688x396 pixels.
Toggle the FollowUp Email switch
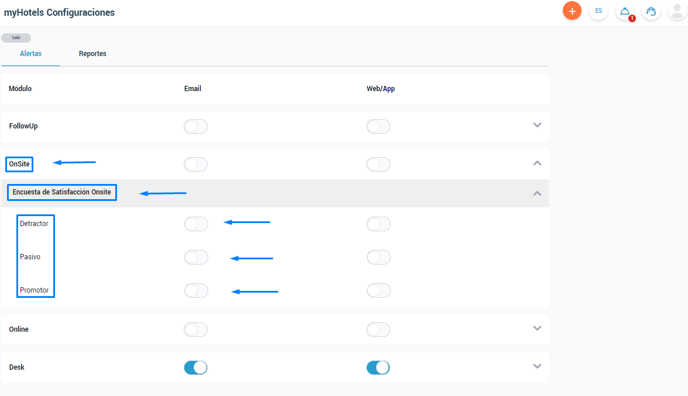196,126
